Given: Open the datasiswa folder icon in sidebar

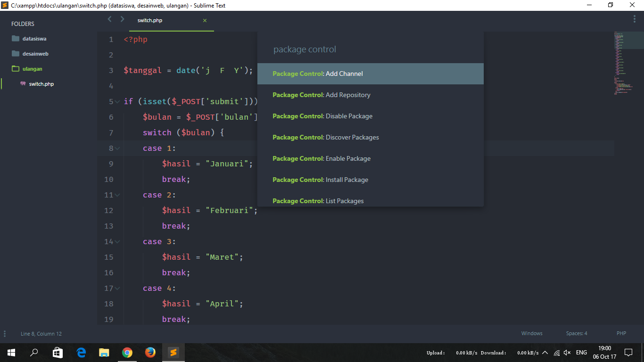Looking at the screenshot, I should click(16, 39).
